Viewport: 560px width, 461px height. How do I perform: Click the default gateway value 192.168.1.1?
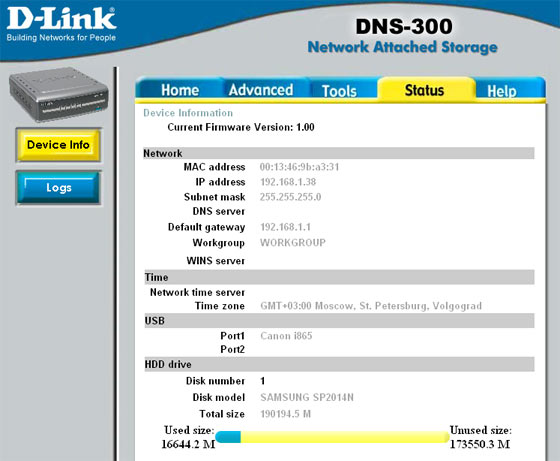tap(285, 227)
